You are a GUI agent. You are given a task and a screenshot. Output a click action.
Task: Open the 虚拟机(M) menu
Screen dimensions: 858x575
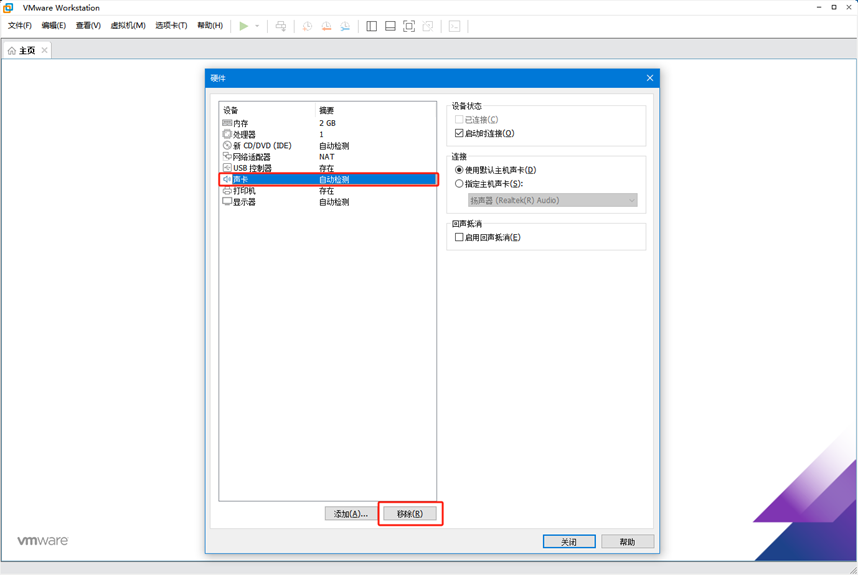(128, 26)
